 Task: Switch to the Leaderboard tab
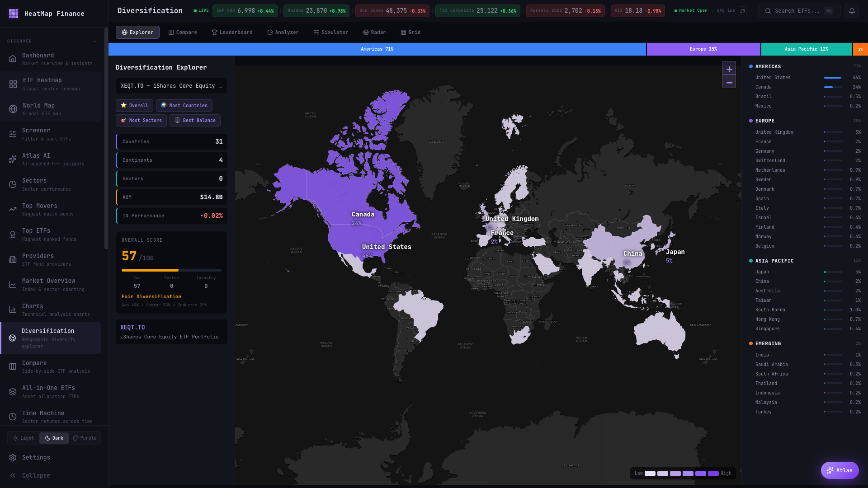pos(232,32)
